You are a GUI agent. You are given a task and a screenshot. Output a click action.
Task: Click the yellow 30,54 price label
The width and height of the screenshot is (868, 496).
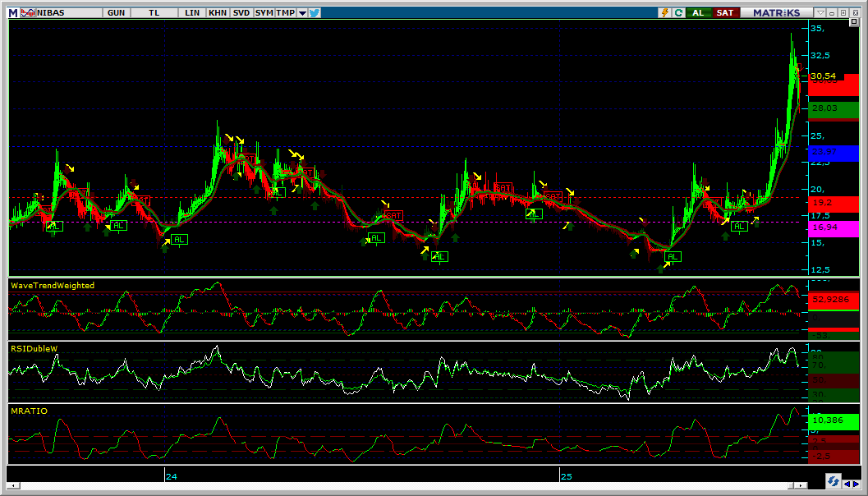click(x=823, y=76)
